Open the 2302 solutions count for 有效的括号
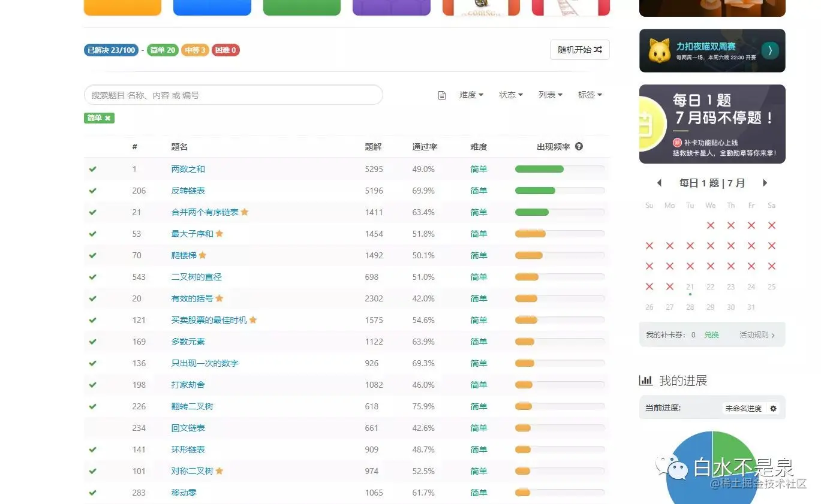 tap(374, 298)
